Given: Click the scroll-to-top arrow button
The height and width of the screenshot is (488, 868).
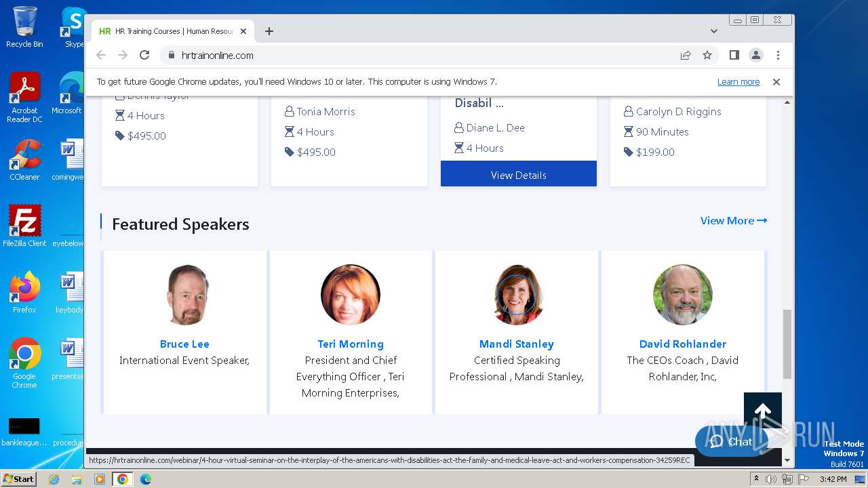Looking at the screenshot, I should [x=762, y=411].
